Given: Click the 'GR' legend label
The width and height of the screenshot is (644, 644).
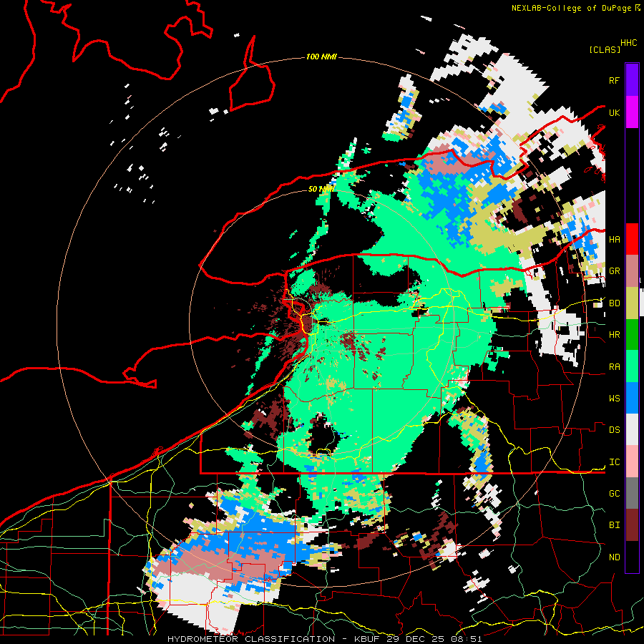Looking at the screenshot, I should (614, 271).
